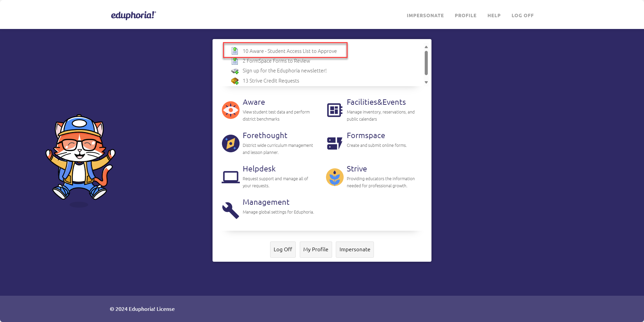Viewport: 644px width, 322px height.
Task: Launch the Formspace title
Action: (366, 135)
